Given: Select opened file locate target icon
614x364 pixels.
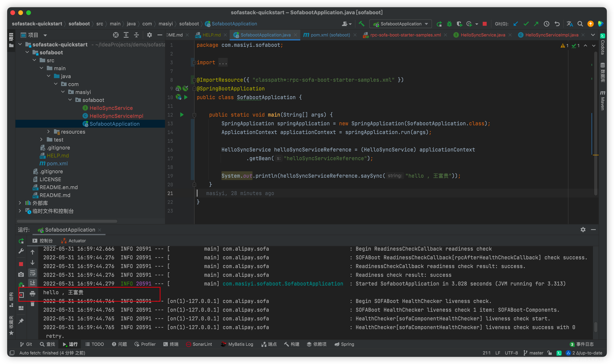Looking at the screenshot, I should (x=116, y=35).
